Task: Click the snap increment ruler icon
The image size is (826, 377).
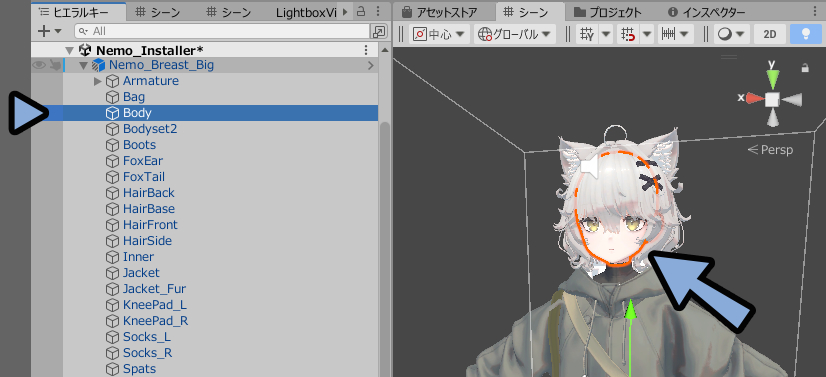Action: [669, 35]
